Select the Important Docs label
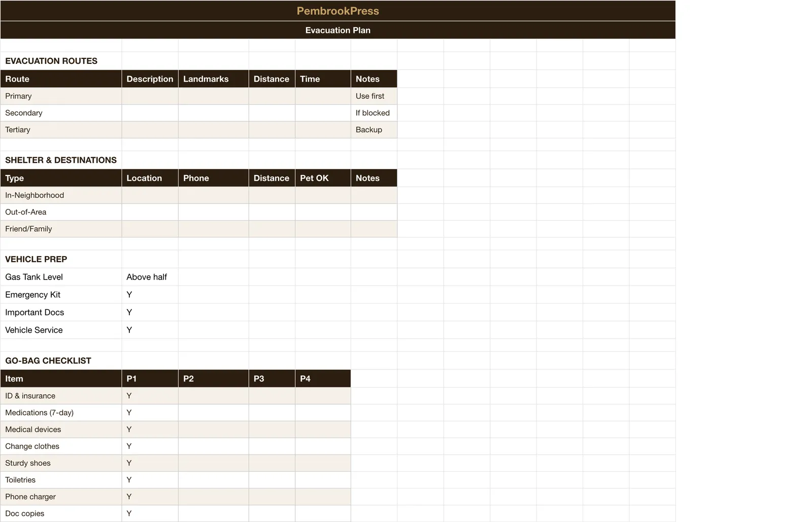This screenshot has height=522, width=812. 61,312
